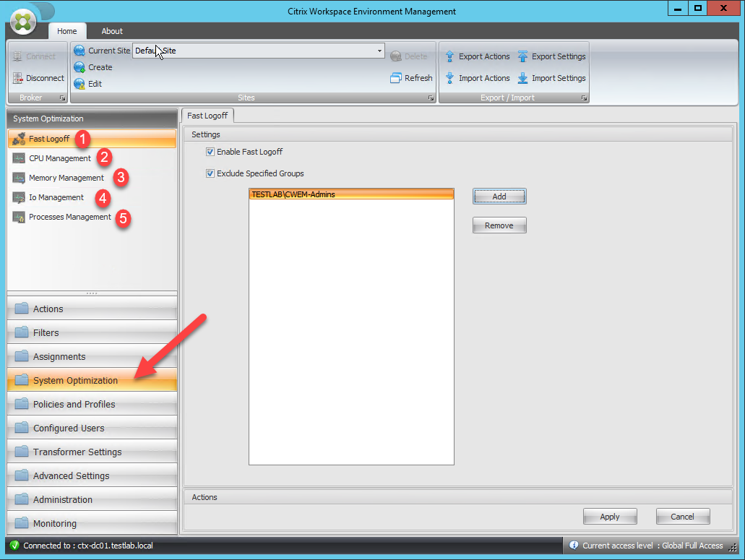Screen dimensions: 745x560
Task: Click the Import Actions label
Action: tap(484, 78)
